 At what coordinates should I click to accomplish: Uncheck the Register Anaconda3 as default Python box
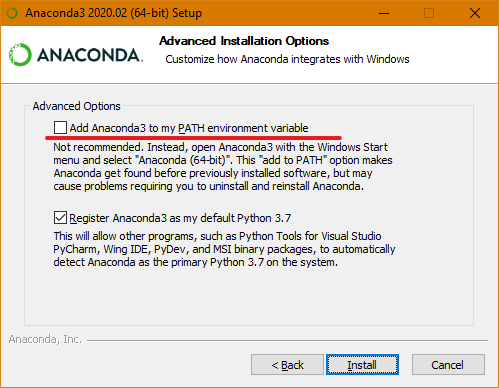click(60, 218)
